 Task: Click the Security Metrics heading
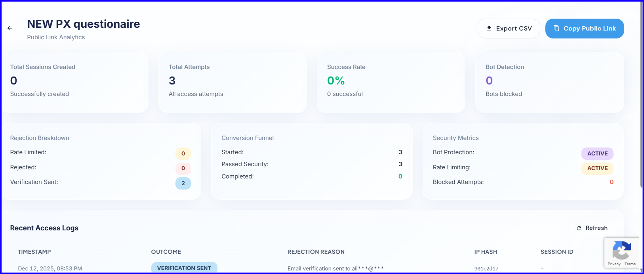[455, 138]
